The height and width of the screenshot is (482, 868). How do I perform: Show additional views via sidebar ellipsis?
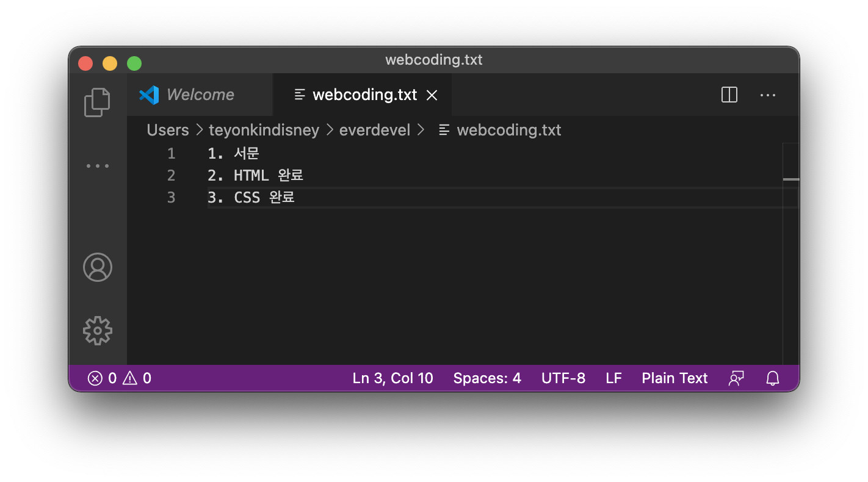tap(97, 166)
